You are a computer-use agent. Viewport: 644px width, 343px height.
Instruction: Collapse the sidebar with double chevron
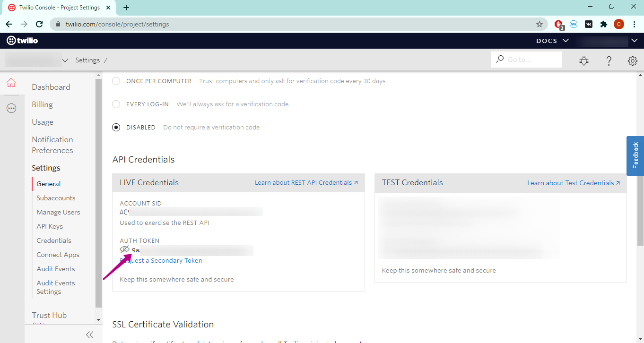coord(90,334)
